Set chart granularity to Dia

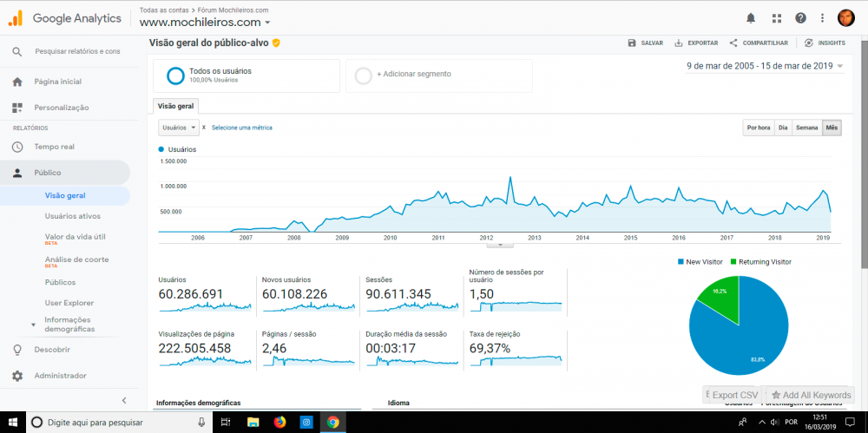click(x=783, y=128)
